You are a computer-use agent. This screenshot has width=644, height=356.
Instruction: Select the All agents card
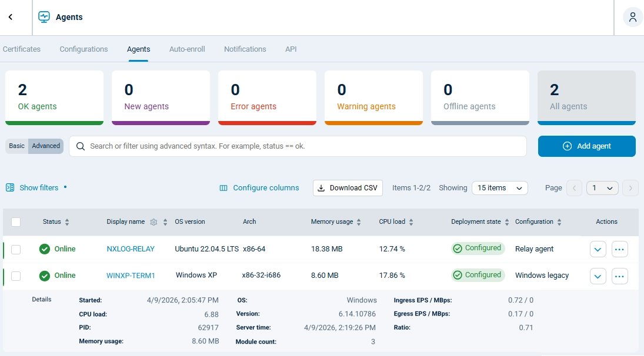[586, 98]
